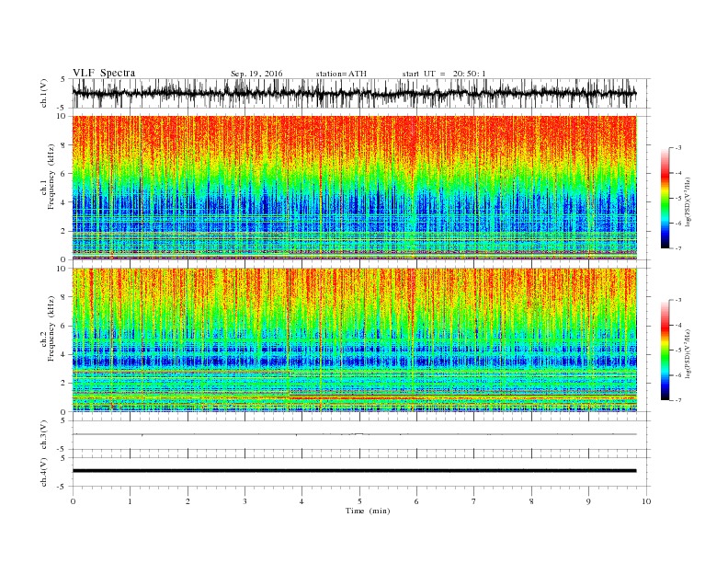728x563 pixels.
Task: Click time-axis tick label "7"
Action: (x=474, y=501)
